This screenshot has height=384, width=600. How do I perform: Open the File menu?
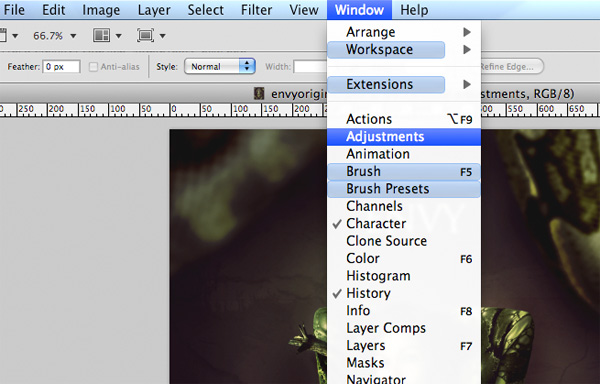(13, 10)
